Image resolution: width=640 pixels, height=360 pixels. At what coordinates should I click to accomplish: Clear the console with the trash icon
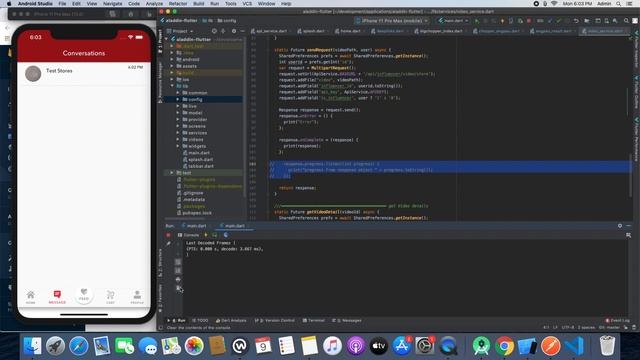click(x=178, y=289)
